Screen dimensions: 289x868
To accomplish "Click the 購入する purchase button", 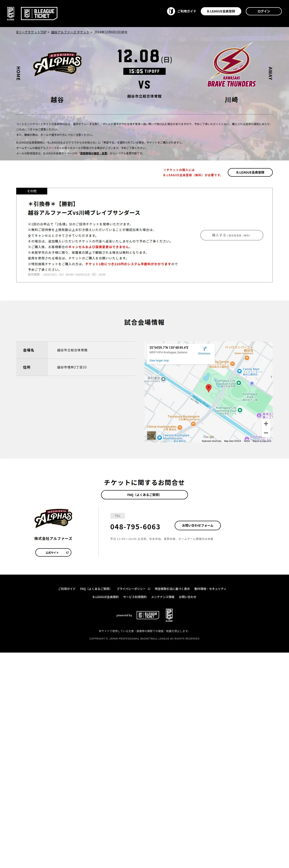I will pyautogui.click(x=231, y=235).
